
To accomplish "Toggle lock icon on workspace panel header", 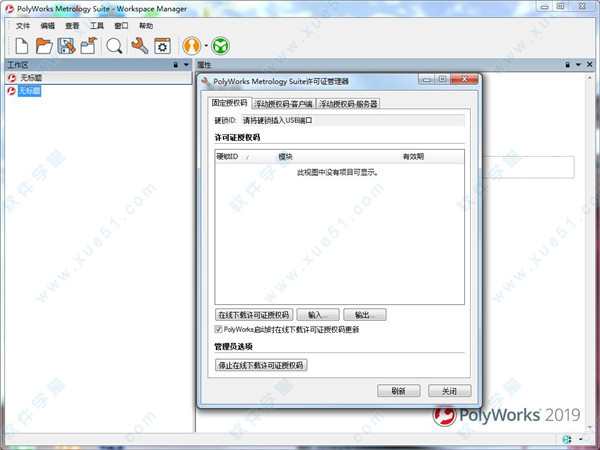I will pos(176,65).
